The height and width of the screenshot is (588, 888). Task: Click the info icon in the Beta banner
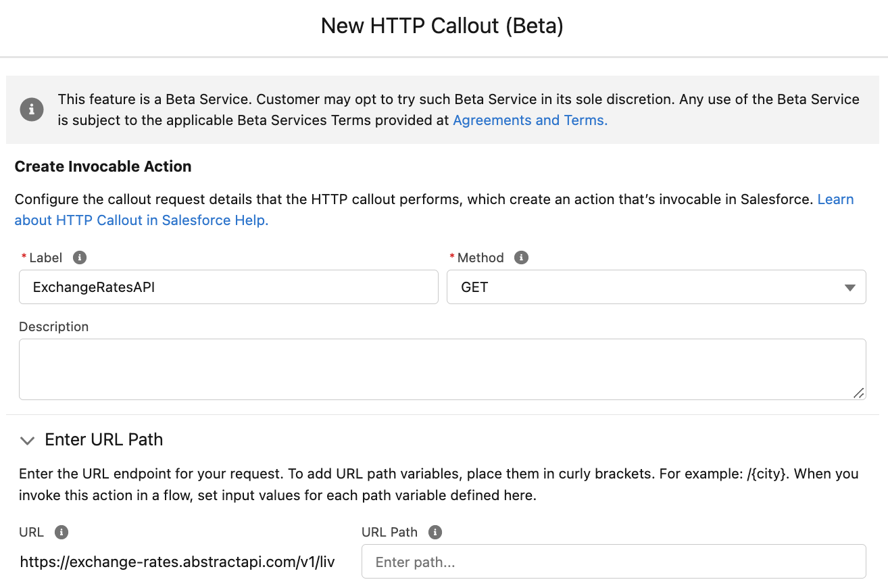click(32, 109)
